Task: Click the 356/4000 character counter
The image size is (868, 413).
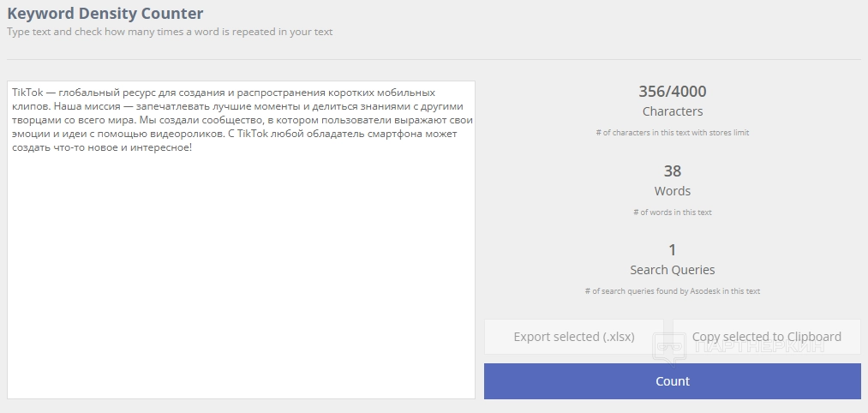Action: (x=672, y=92)
